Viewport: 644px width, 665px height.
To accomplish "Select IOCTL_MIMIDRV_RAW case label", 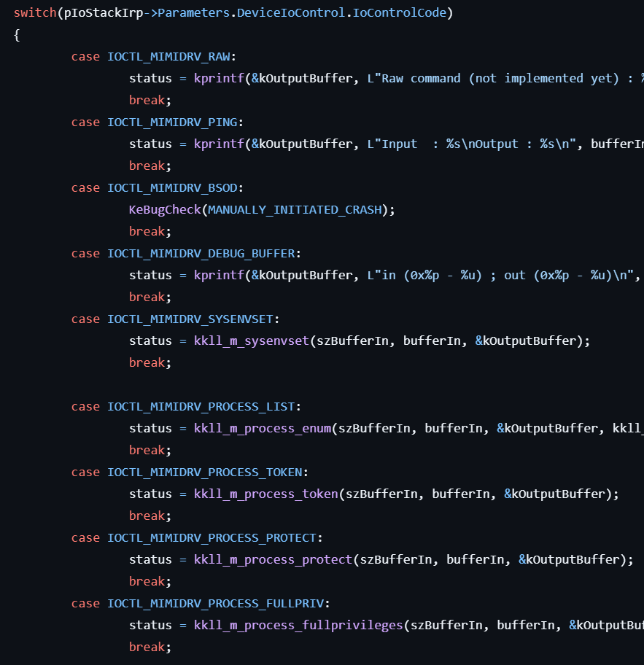I will [169, 57].
